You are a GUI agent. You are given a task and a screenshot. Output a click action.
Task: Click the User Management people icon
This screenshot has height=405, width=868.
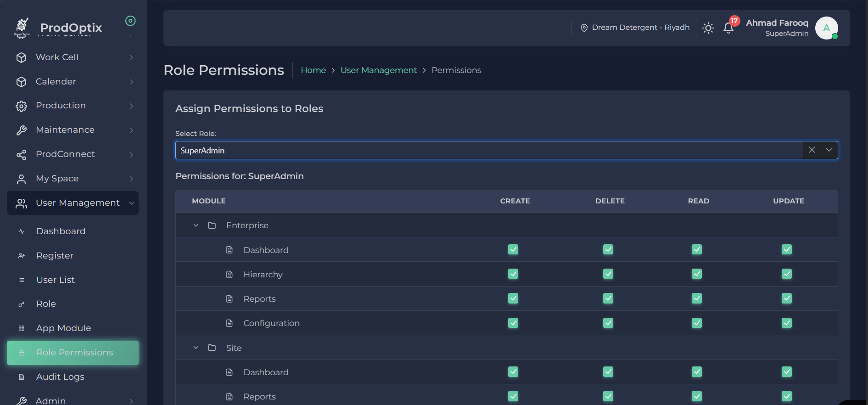(21, 203)
